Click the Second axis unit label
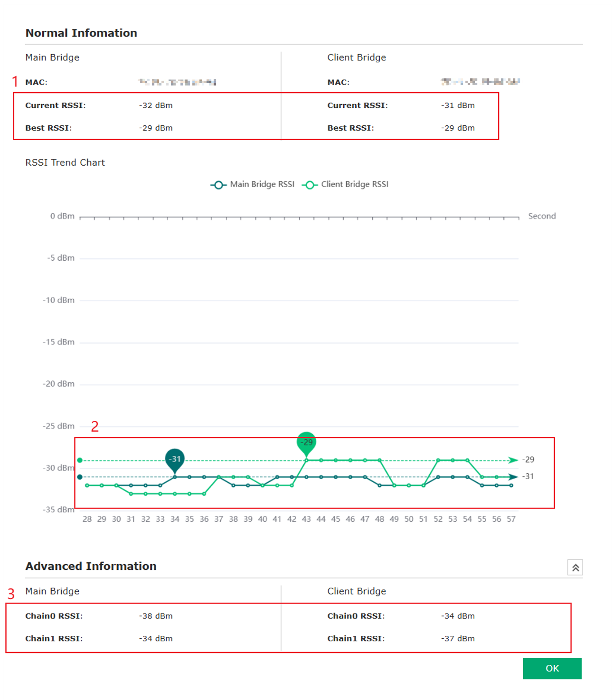The image size is (612, 700). click(x=542, y=216)
